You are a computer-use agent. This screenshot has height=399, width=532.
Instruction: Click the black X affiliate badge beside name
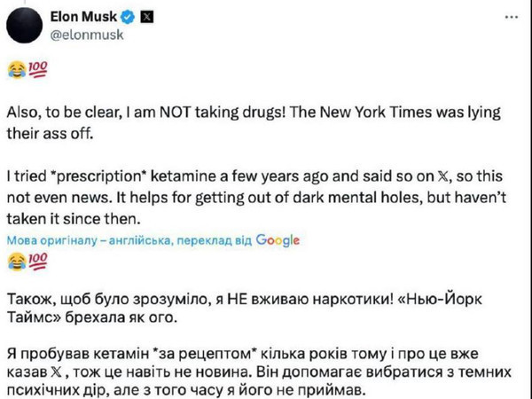click(x=147, y=17)
